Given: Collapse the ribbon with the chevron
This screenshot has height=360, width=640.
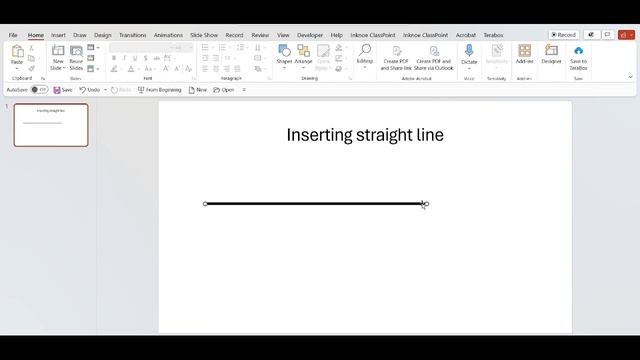Looking at the screenshot, I should coord(630,77).
